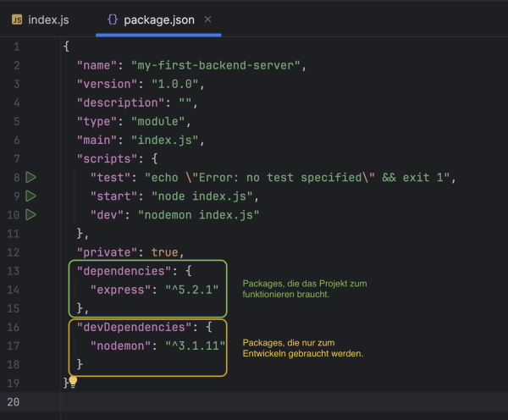Click the JS file icon on index.js tab

[x=16, y=19]
